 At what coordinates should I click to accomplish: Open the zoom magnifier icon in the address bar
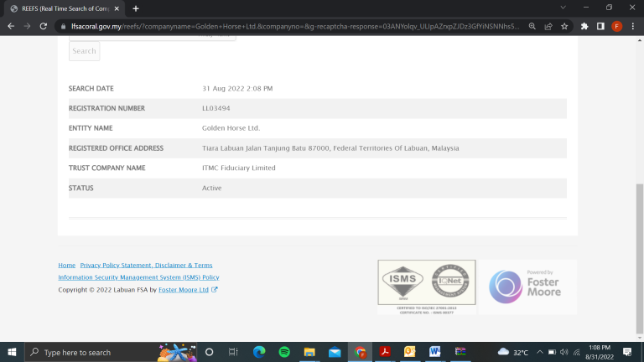(532, 26)
